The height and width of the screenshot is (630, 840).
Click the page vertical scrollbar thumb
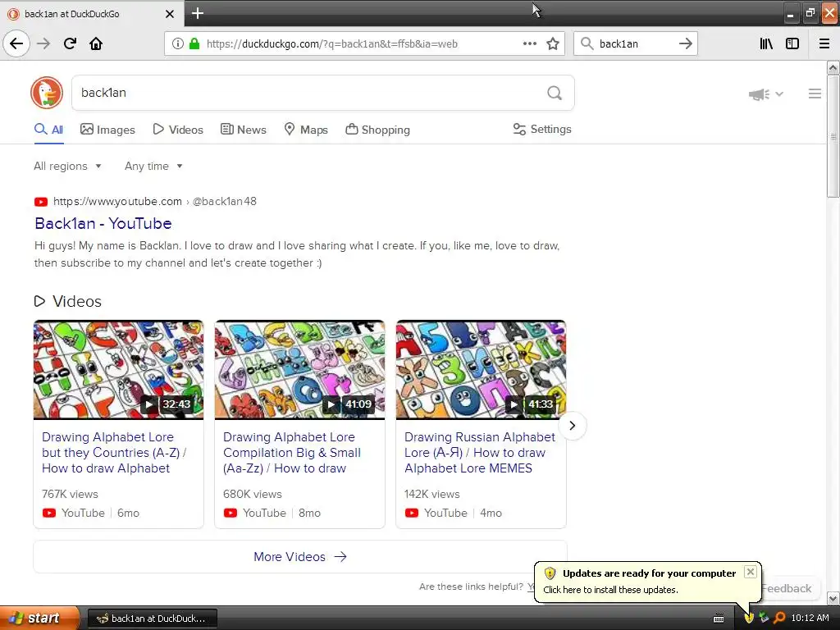[833, 137]
